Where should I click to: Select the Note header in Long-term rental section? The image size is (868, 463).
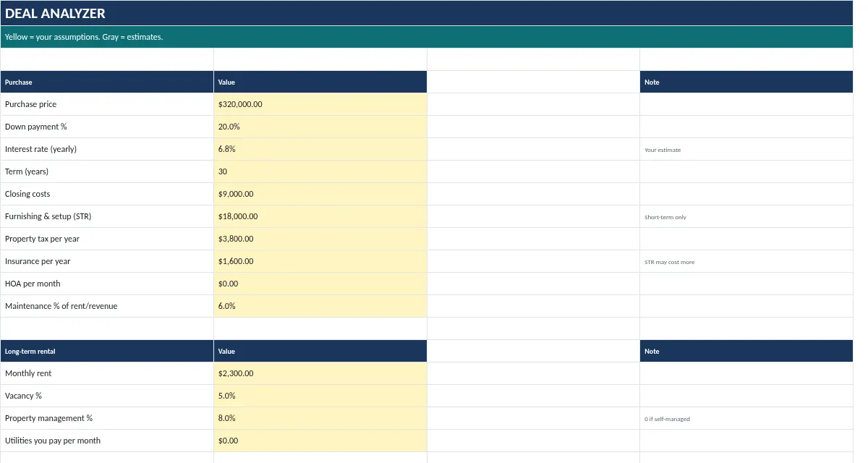tap(746, 351)
